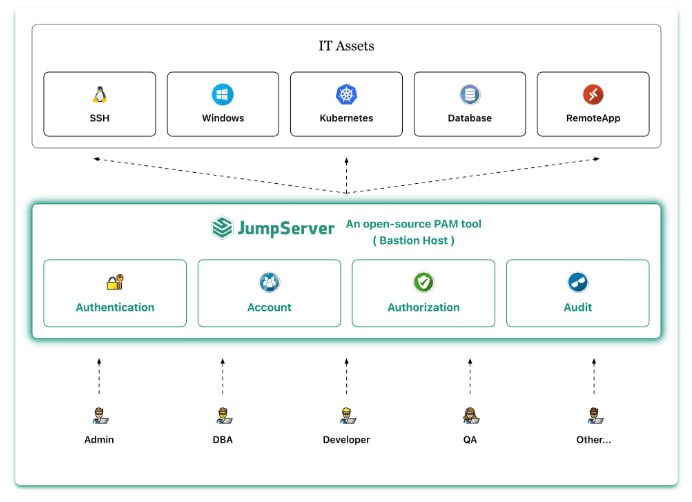Click the Account users icon

click(x=269, y=282)
